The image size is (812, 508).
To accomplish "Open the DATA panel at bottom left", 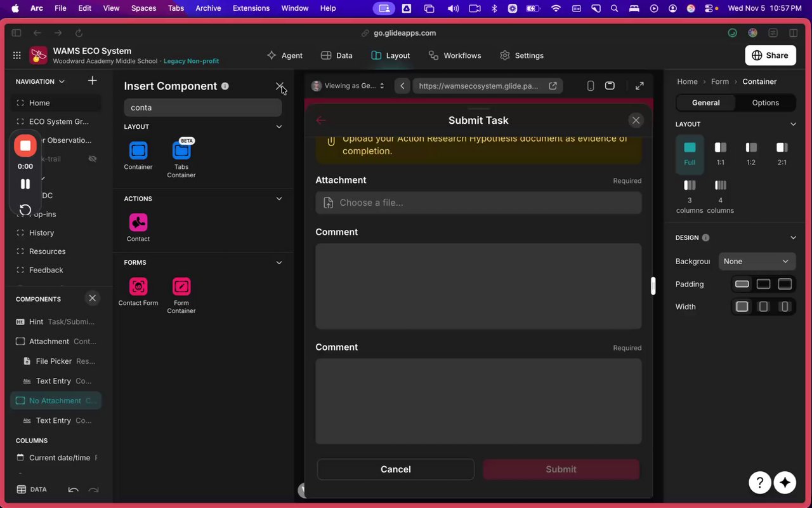I will coord(32,490).
